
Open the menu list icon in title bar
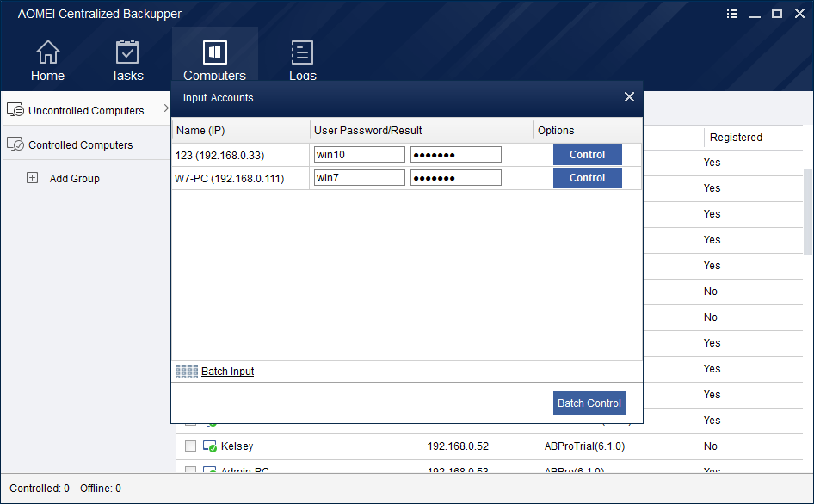pyautogui.click(x=732, y=14)
